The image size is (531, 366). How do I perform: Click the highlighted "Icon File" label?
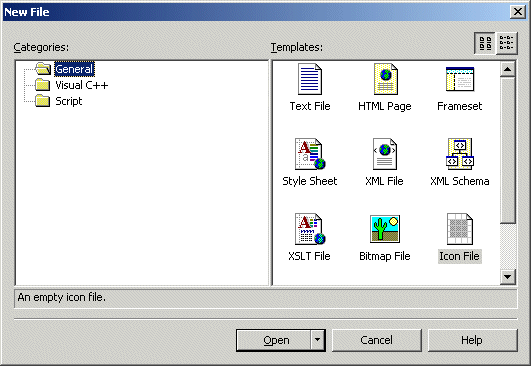(460, 256)
